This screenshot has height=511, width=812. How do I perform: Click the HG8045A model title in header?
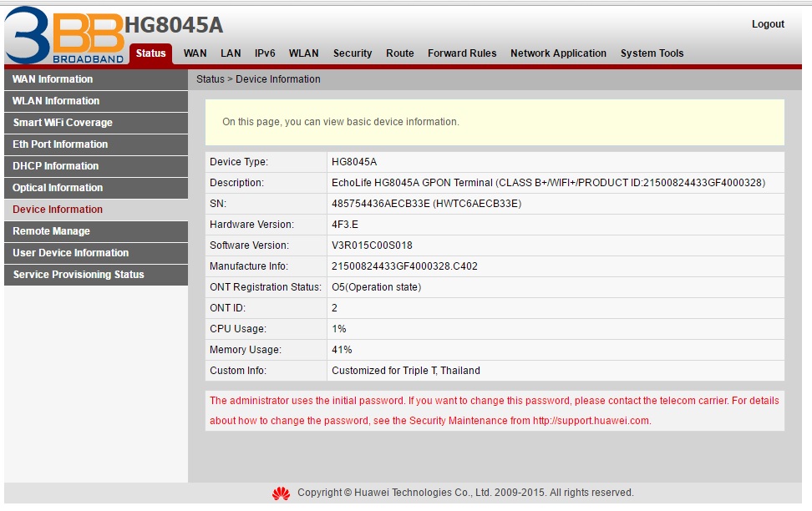point(174,25)
